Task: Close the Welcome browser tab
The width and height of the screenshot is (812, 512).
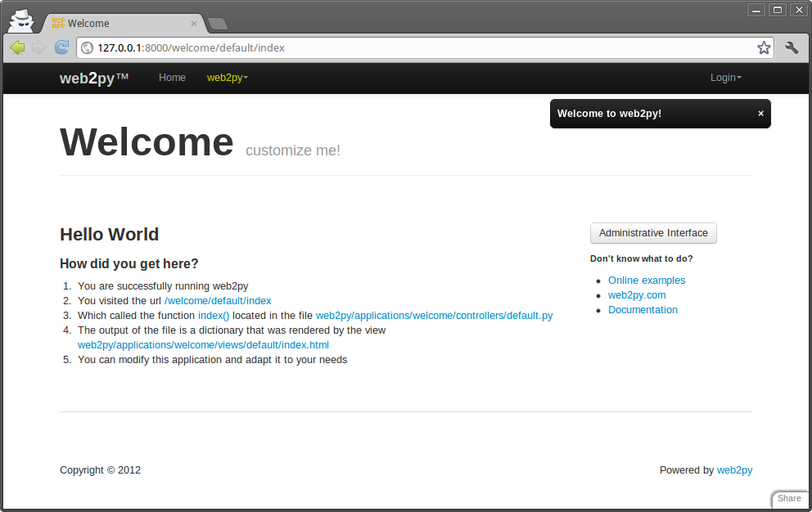Action: (194, 23)
